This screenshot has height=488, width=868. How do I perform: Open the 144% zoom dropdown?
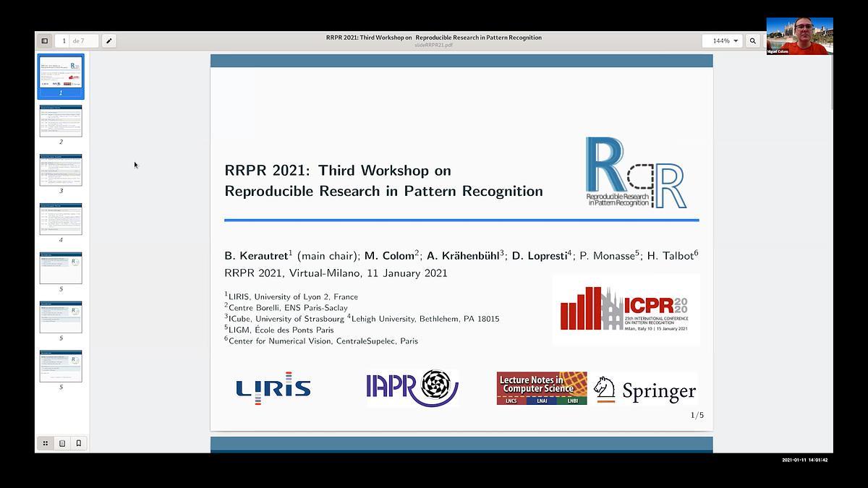(x=722, y=41)
